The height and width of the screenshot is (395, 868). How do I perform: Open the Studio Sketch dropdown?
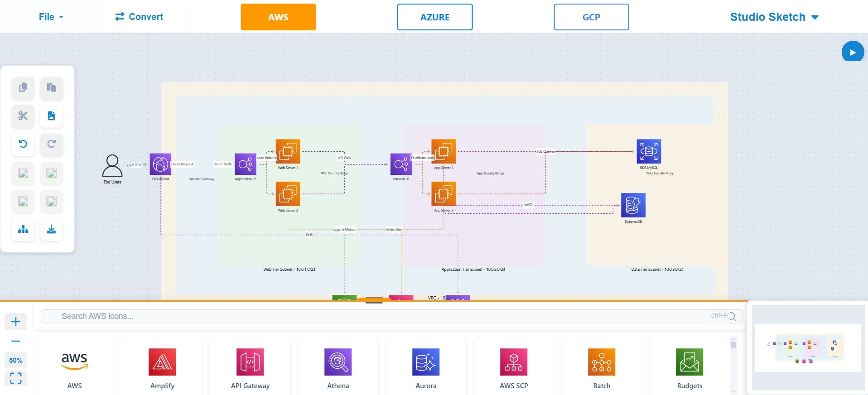point(774,17)
